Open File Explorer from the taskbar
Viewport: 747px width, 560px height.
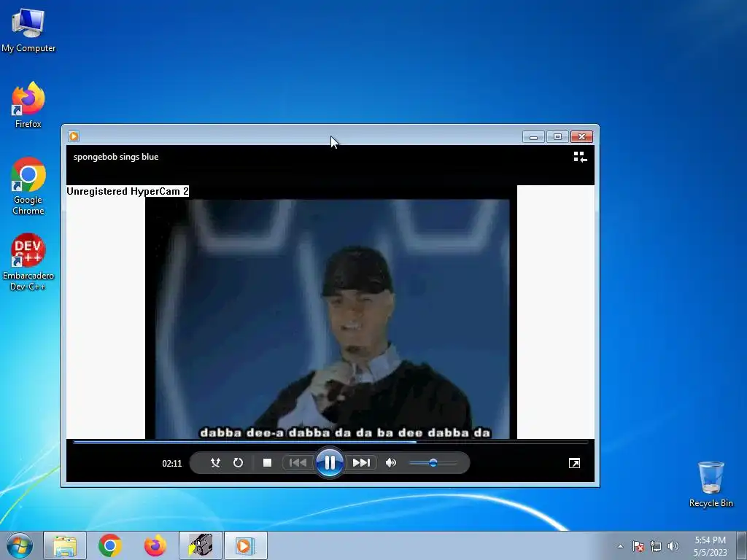pos(65,545)
